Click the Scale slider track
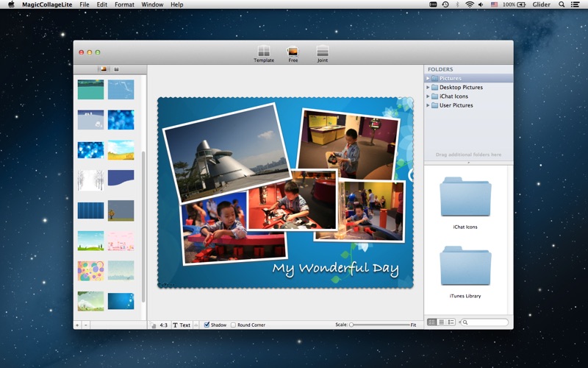This screenshot has width=588, height=368. pyautogui.click(x=379, y=325)
